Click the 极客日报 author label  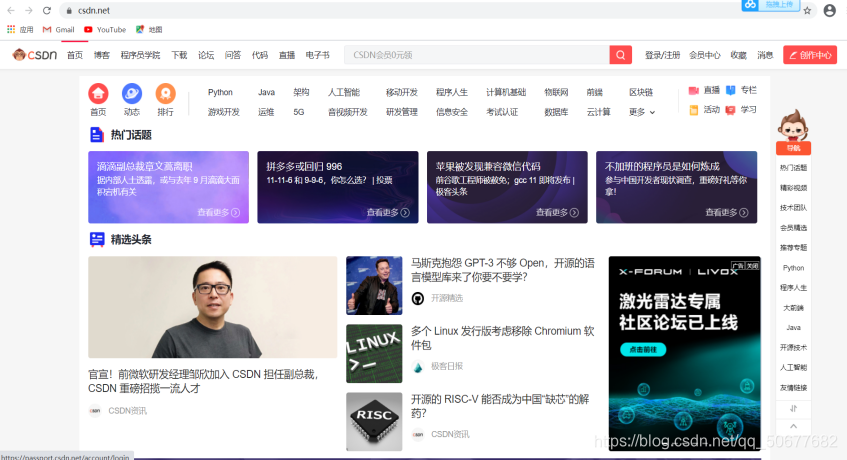pyautogui.click(x=447, y=366)
